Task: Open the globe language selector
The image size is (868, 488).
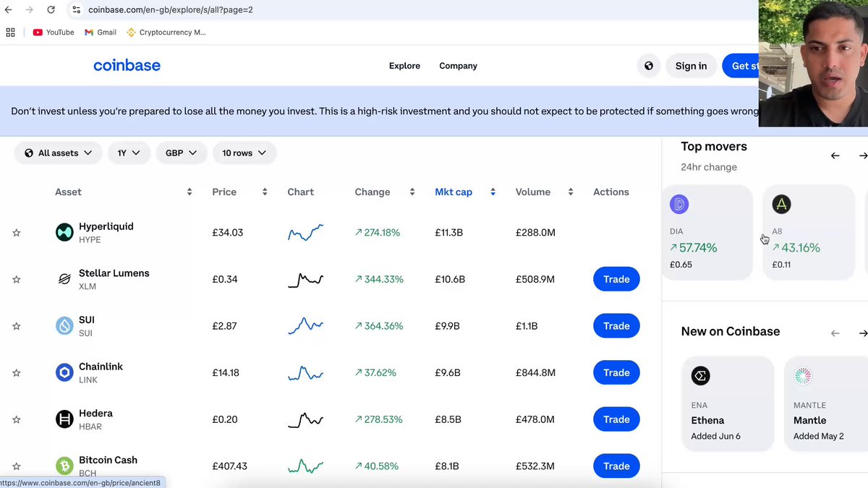Action: pyautogui.click(x=649, y=66)
